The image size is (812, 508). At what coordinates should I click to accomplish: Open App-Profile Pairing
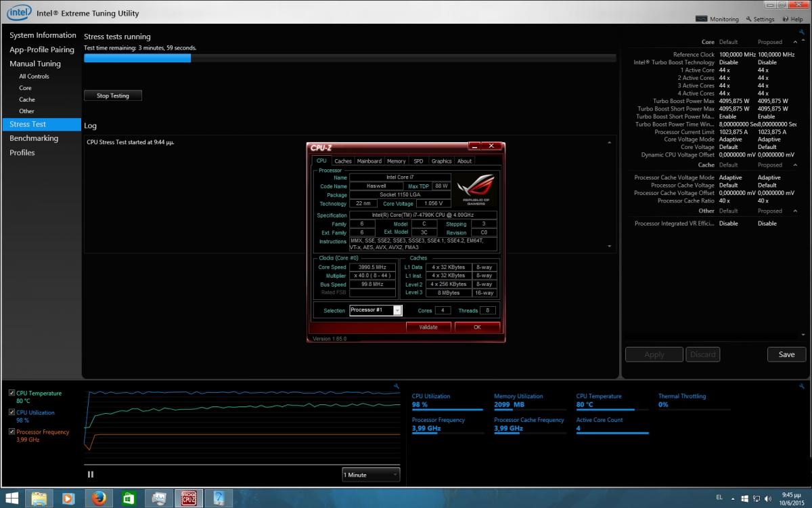(x=42, y=49)
